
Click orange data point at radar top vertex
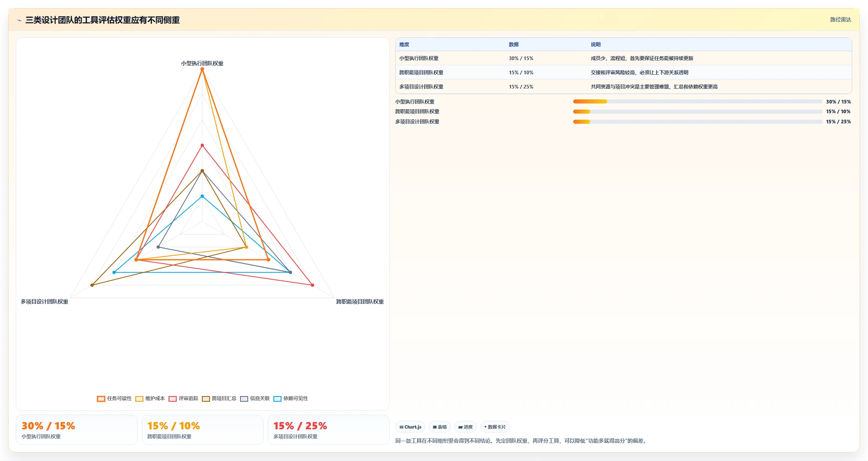(x=202, y=69)
